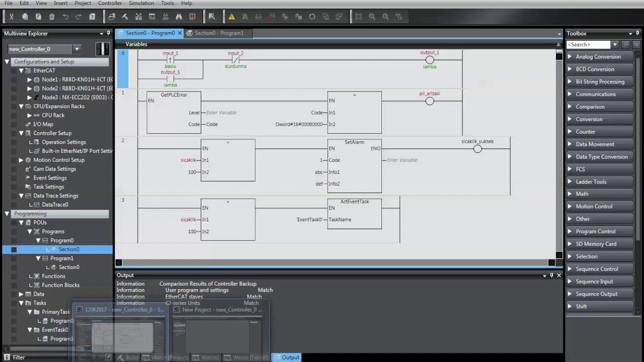This screenshot has width=644, height=362.
Task: Expand the CPU Rack tree node
Action: [x=29, y=115]
